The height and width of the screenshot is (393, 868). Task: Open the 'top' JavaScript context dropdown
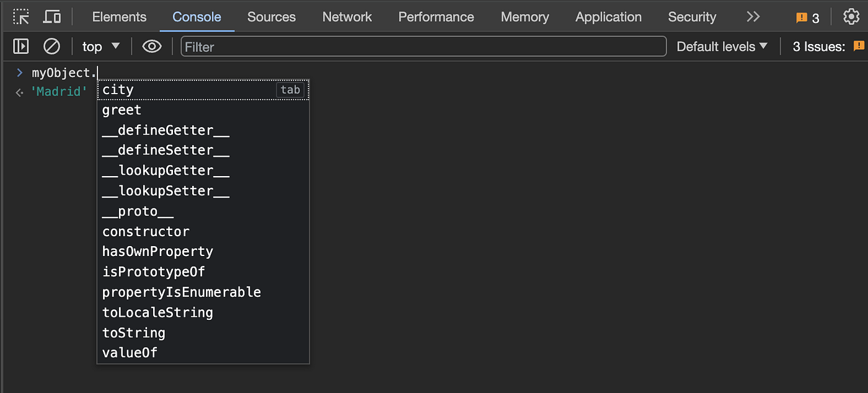tap(101, 46)
